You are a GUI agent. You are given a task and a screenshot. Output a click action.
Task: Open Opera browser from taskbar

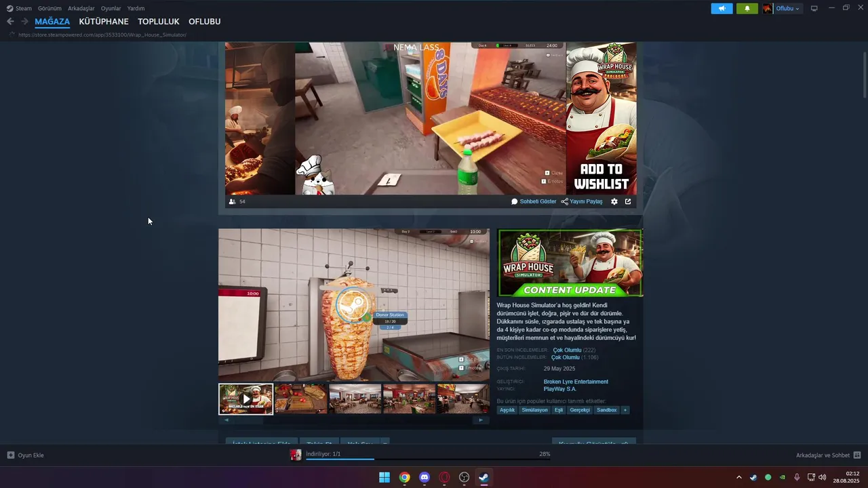tap(444, 477)
